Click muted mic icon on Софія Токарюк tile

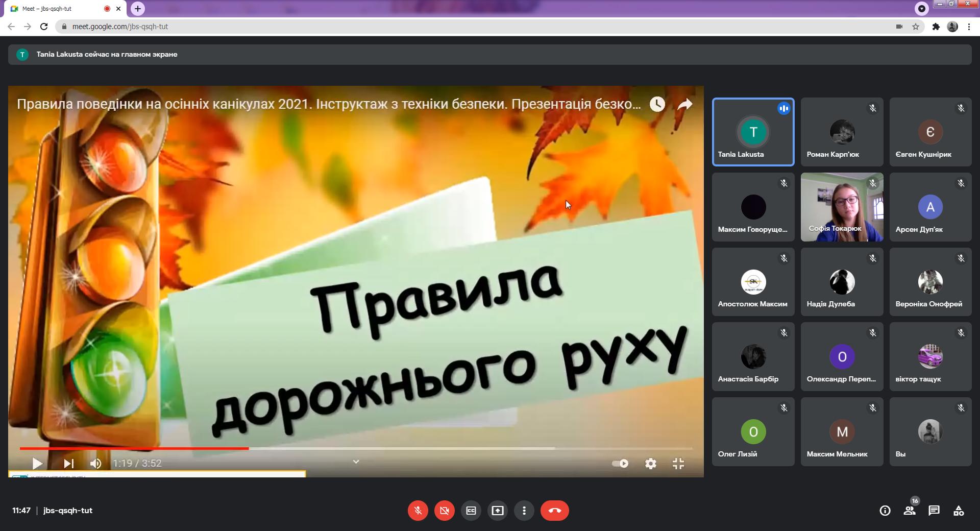[873, 183]
